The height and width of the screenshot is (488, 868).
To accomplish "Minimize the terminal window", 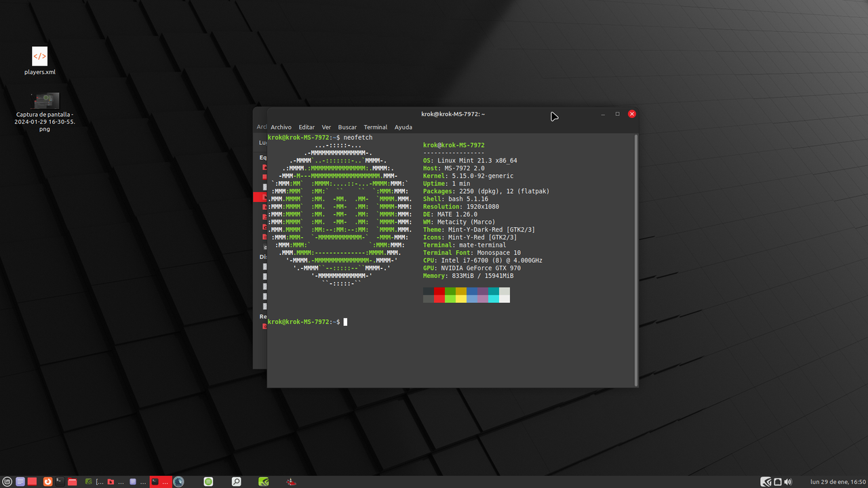I will [603, 114].
